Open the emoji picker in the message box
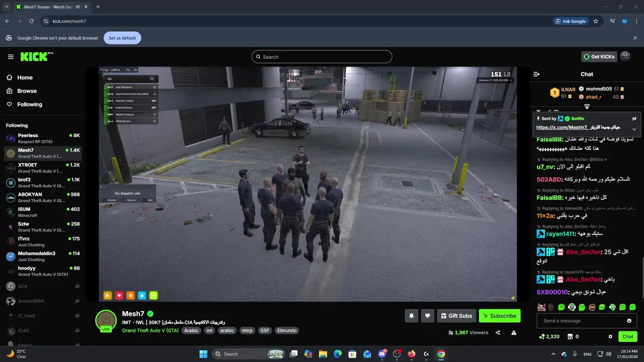Image resolution: width=644 pixels, height=362 pixels. 629,321
